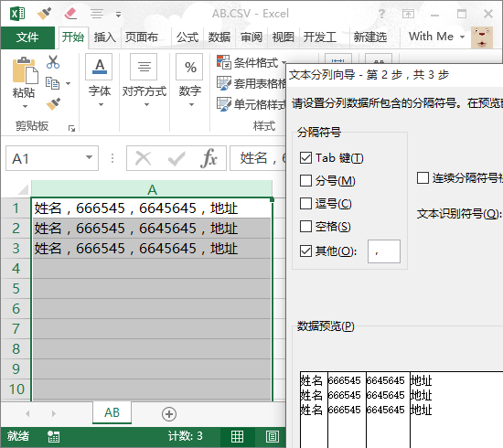Check the 分号 delimiter checkbox
The height and width of the screenshot is (448, 503).
pos(305,180)
